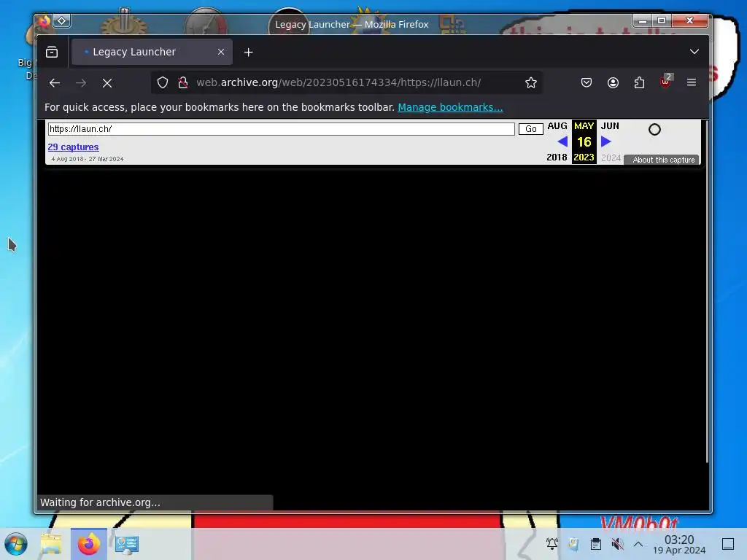
Task: Open the clock showing 03:20
Action: (x=679, y=544)
